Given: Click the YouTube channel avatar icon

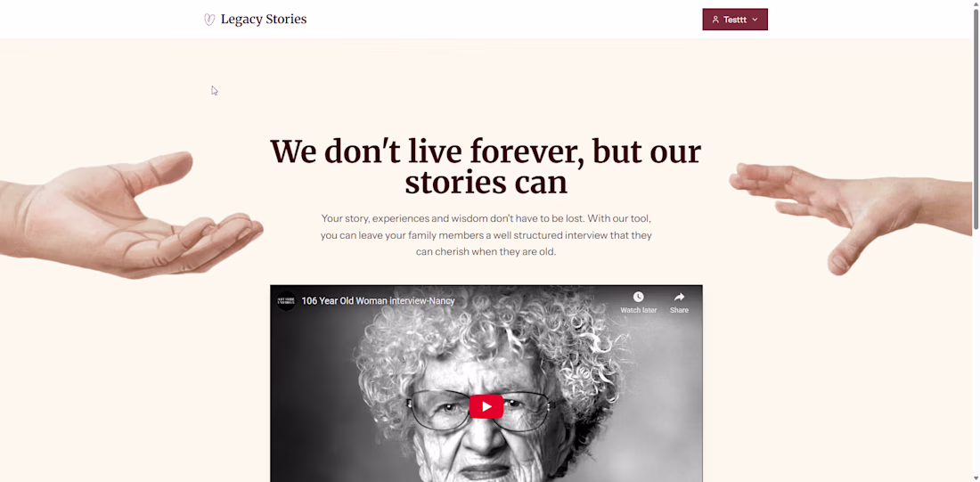Looking at the screenshot, I should coord(286,301).
